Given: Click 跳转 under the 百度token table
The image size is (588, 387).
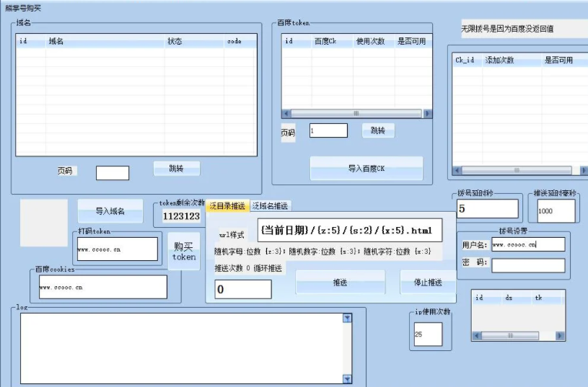Looking at the screenshot, I should click(x=378, y=130).
